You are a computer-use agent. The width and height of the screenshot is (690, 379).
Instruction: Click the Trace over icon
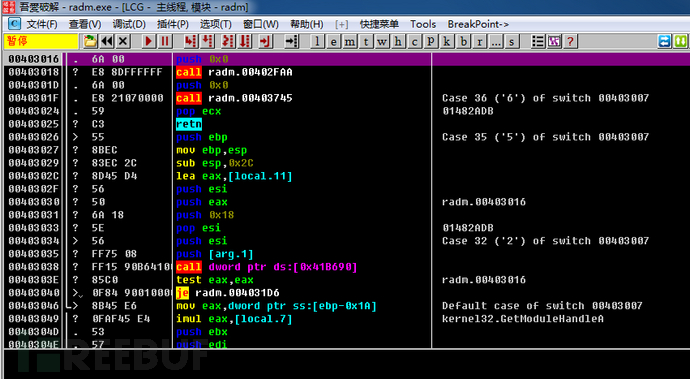tap(245, 41)
